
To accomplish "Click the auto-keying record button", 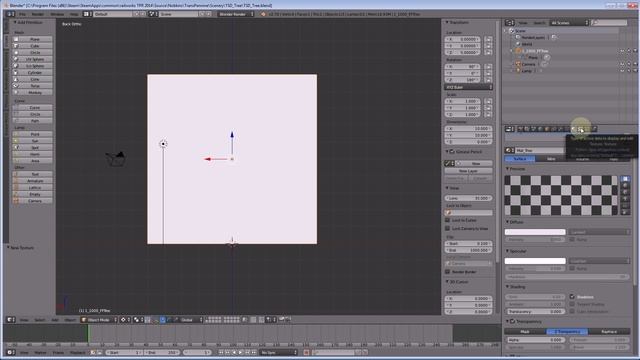I will 307,352.
